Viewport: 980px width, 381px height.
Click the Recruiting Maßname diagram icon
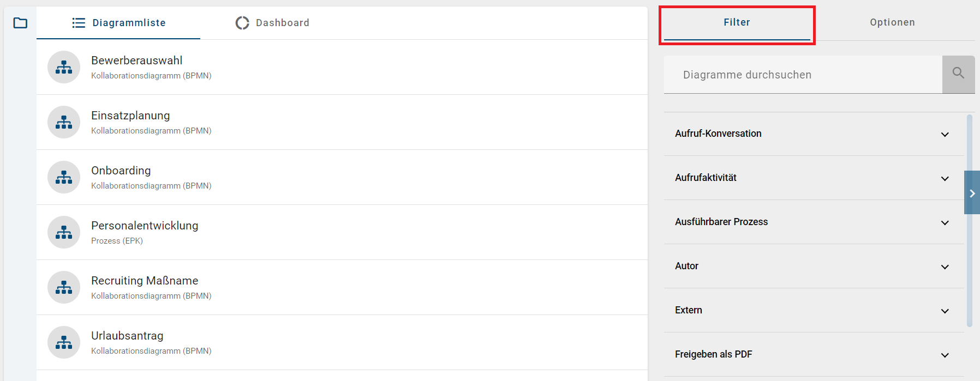coord(64,287)
